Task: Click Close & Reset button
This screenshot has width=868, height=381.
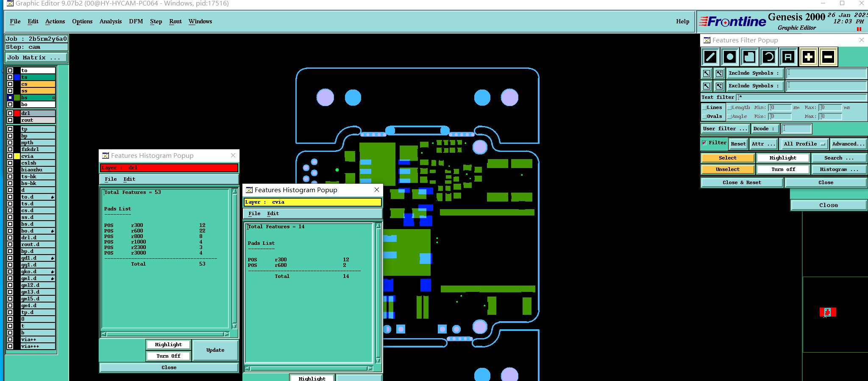Action: [x=742, y=182]
